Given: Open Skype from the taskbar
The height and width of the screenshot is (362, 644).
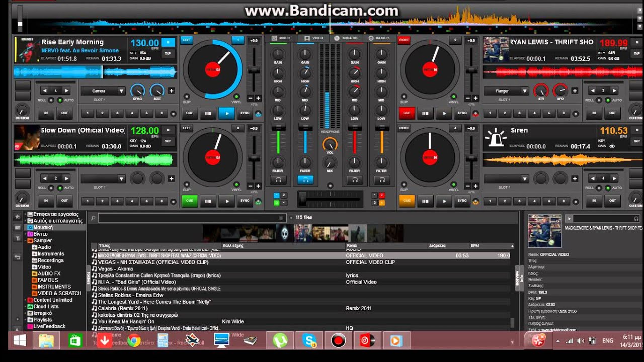Looking at the screenshot, I should pyautogui.click(x=309, y=340).
